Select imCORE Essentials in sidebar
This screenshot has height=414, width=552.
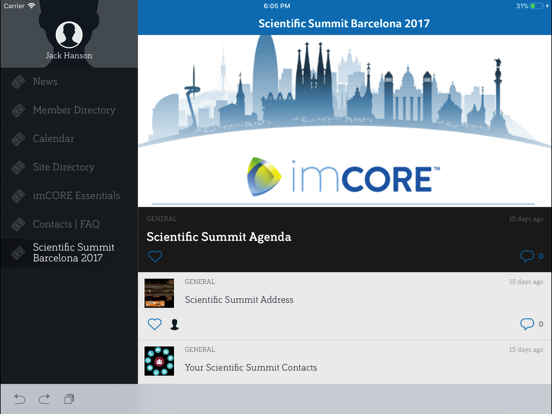pyautogui.click(x=69, y=196)
